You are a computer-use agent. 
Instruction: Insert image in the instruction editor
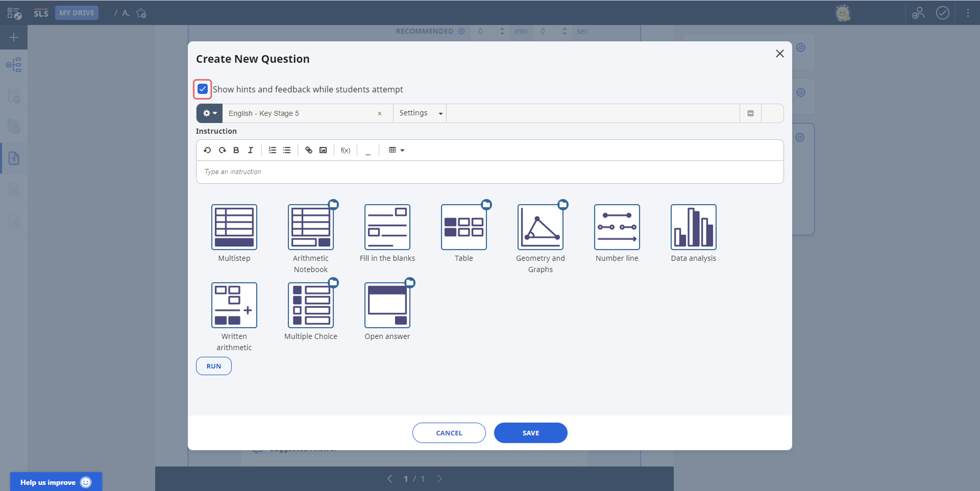[323, 150]
